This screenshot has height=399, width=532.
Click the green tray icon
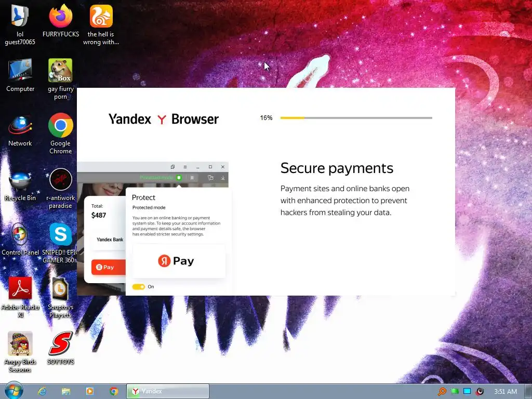click(x=455, y=392)
